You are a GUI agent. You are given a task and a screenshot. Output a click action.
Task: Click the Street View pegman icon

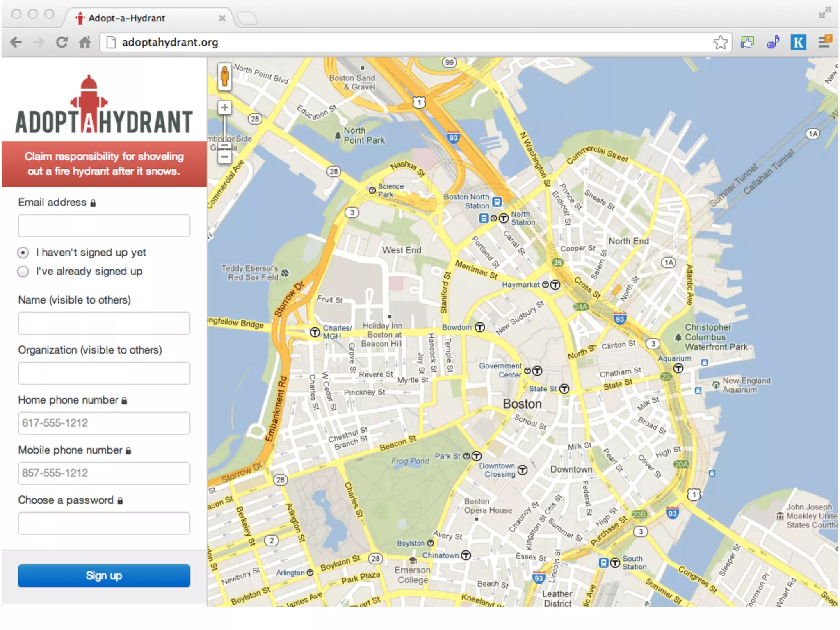tap(224, 76)
